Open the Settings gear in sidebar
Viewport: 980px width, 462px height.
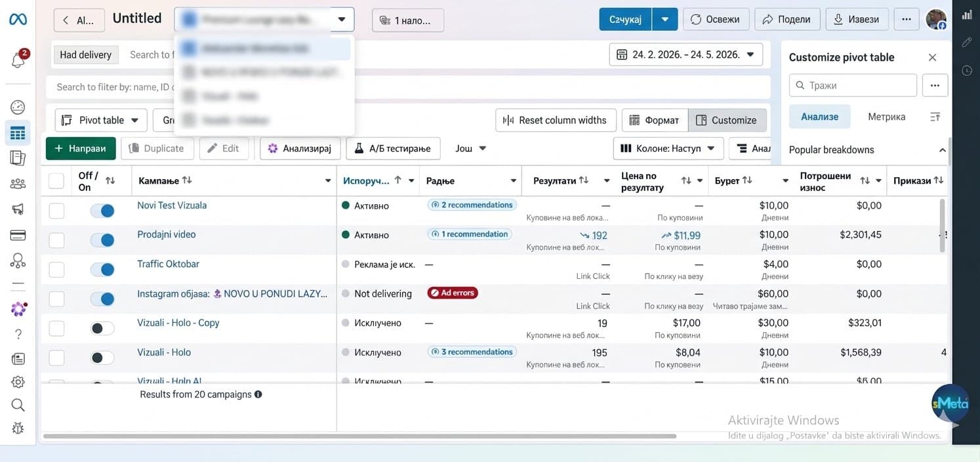click(x=18, y=382)
